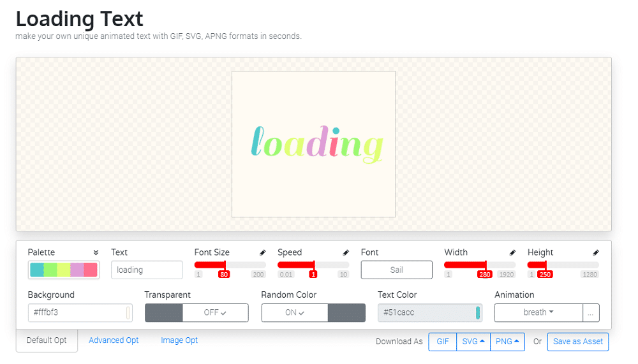Screen dimensions: 638x364
Task: Click the Height value 250 marker
Action: 545,275
